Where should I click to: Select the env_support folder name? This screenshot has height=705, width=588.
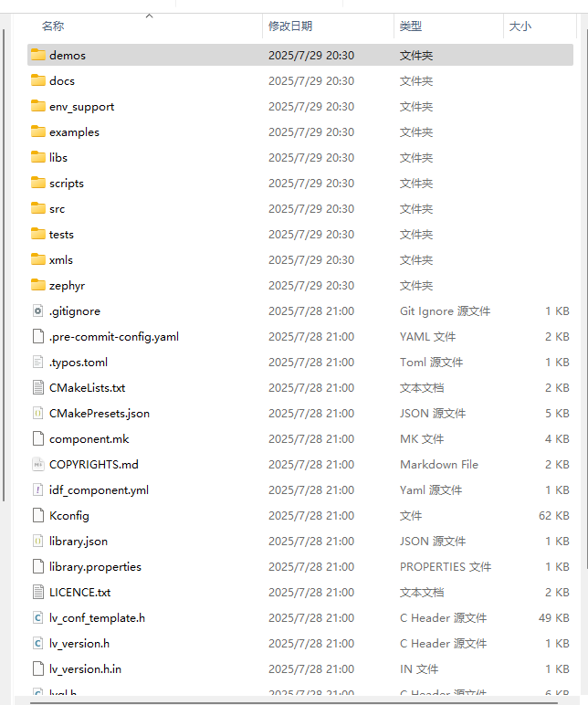(81, 106)
